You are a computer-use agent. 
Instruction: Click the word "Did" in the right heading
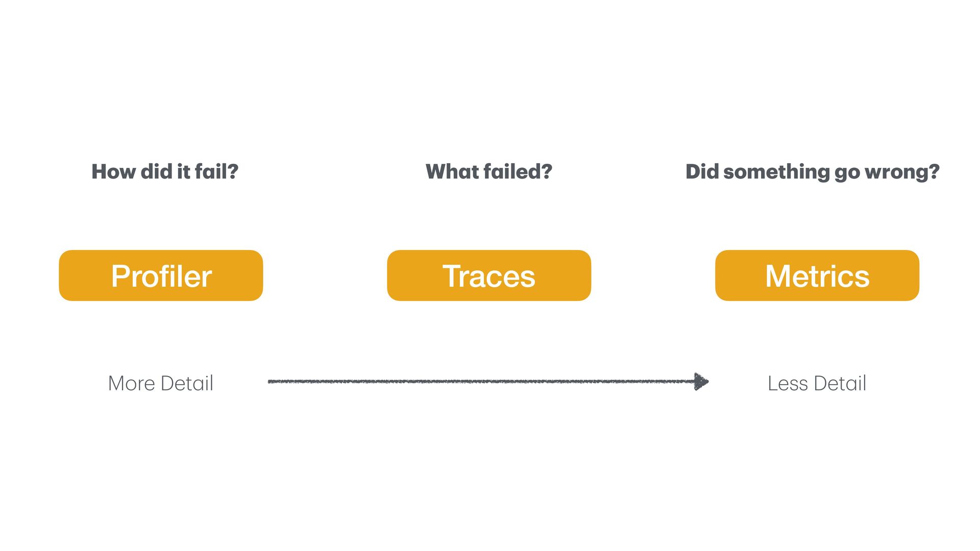click(x=702, y=172)
